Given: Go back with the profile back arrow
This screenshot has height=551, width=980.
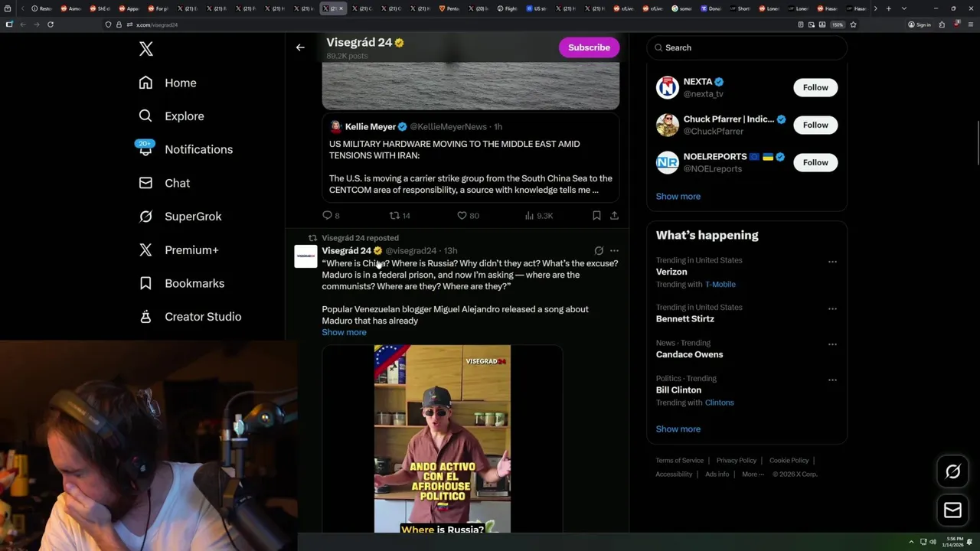Looking at the screenshot, I should coord(300,47).
